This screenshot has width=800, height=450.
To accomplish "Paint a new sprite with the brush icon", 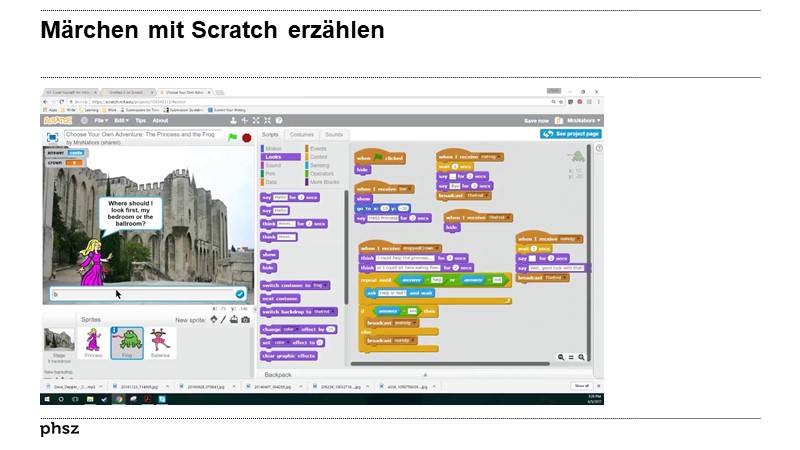I will coord(223,319).
